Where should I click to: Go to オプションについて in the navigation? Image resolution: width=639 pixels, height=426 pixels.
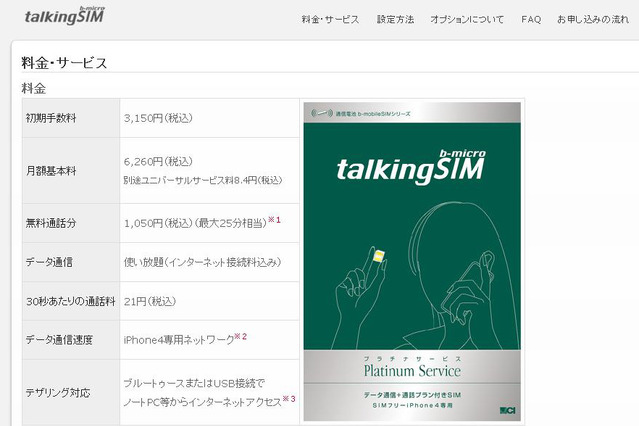(x=467, y=19)
